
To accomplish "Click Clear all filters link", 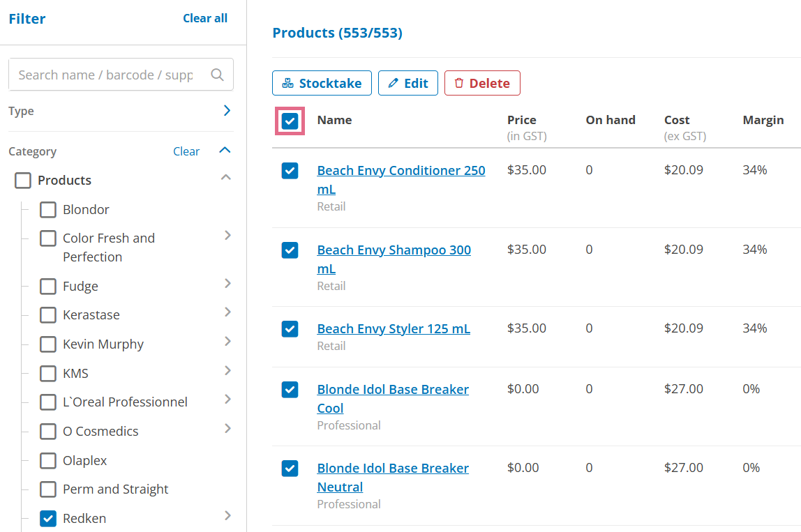I will [x=205, y=18].
